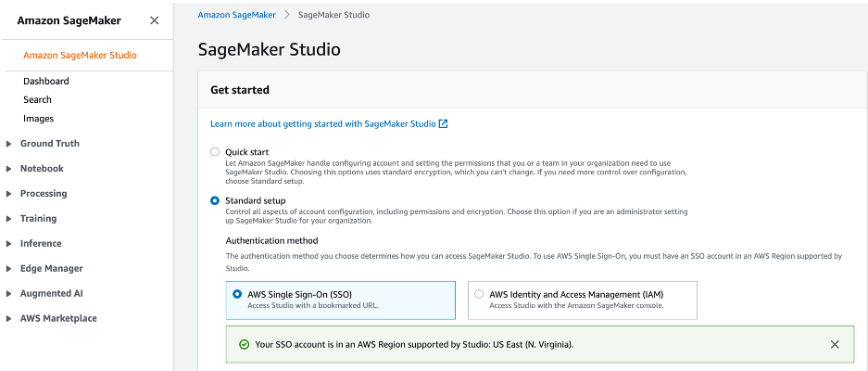Open Learn more about getting started link
This screenshot has height=371, width=868.
[x=323, y=123]
